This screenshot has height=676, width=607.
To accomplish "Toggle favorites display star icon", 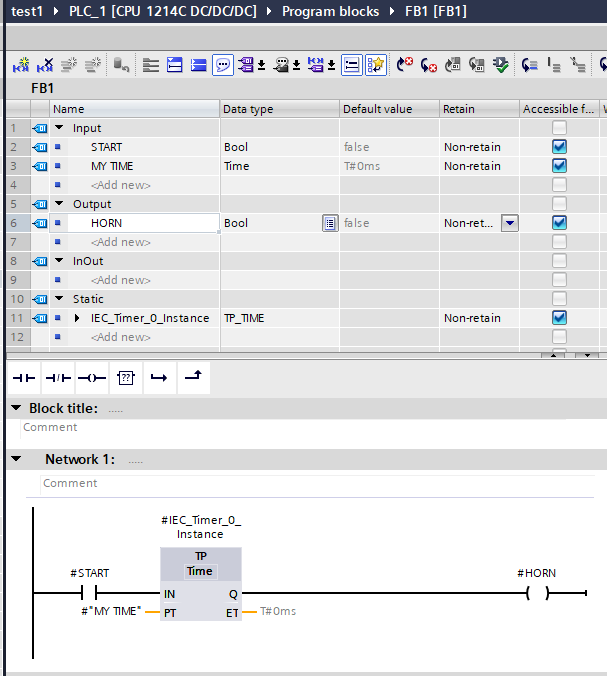I will [375, 65].
